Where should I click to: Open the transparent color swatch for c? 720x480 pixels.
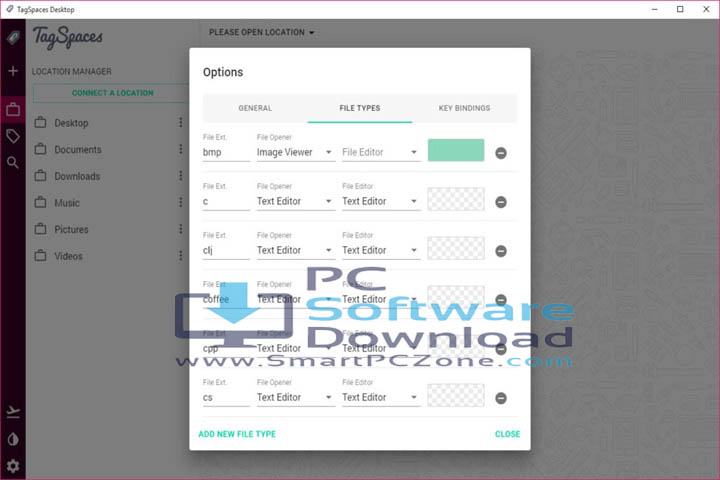pyautogui.click(x=456, y=199)
